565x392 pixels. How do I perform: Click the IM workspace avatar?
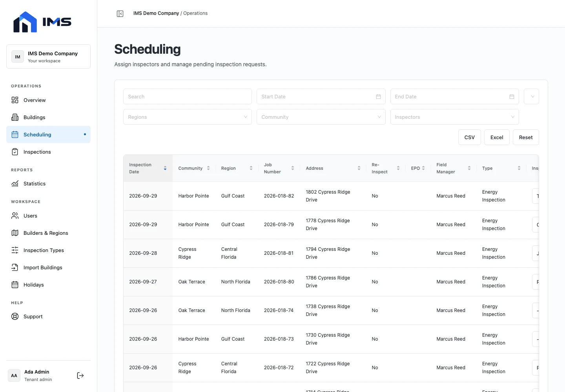coord(18,57)
